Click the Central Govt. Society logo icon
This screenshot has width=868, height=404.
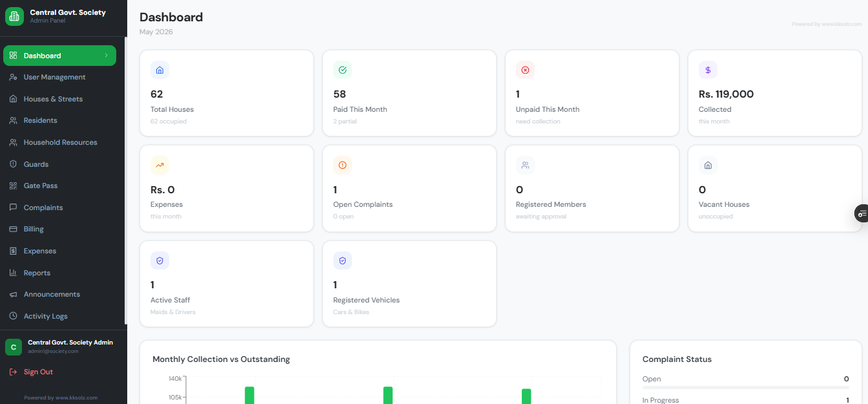tap(14, 16)
